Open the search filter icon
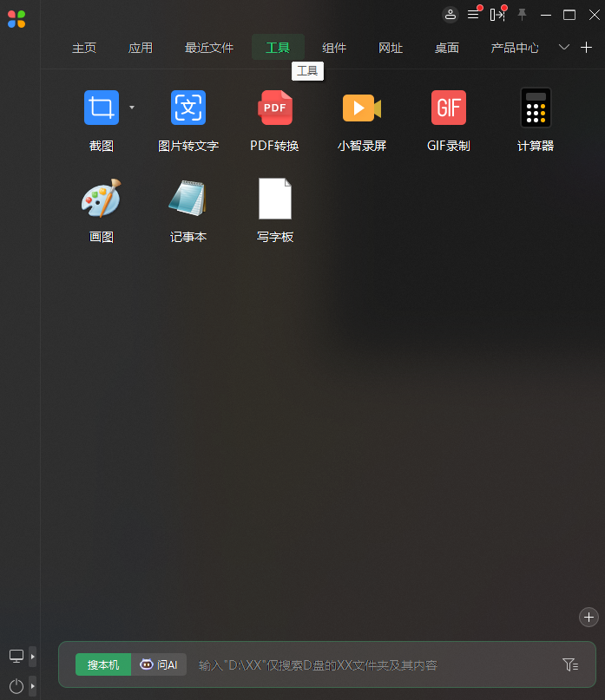The height and width of the screenshot is (700, 605). 570,664
